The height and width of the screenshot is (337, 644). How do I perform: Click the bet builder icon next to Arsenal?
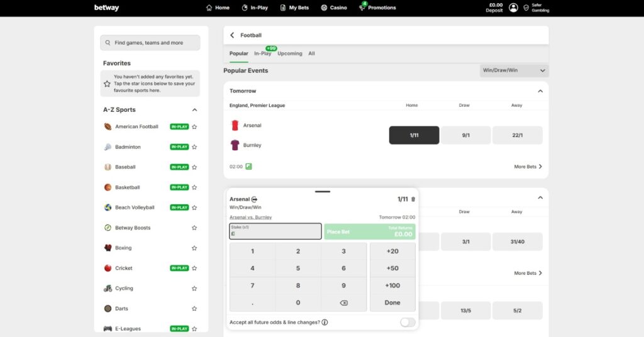pos(254,199)
